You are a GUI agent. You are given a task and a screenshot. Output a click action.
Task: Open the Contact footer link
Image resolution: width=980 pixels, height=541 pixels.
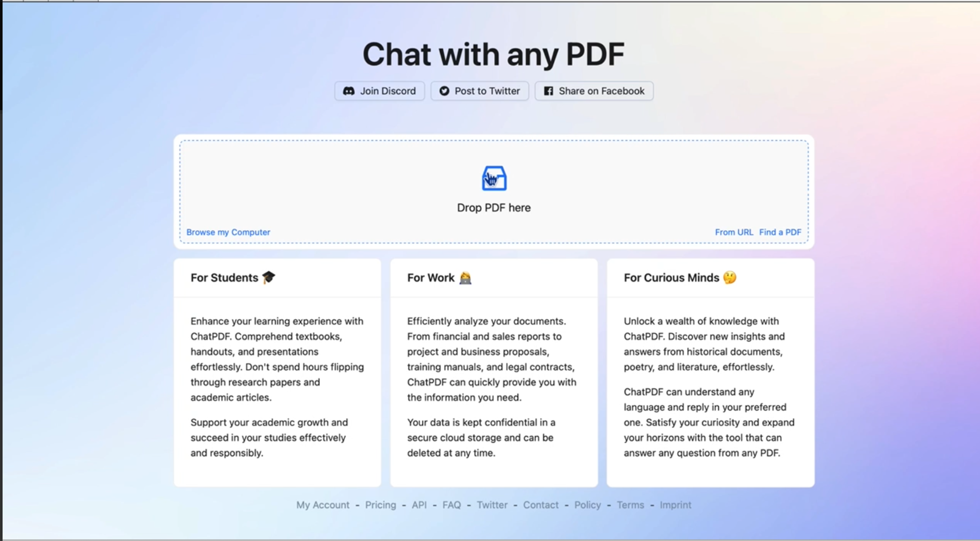[x=541, y=505]
